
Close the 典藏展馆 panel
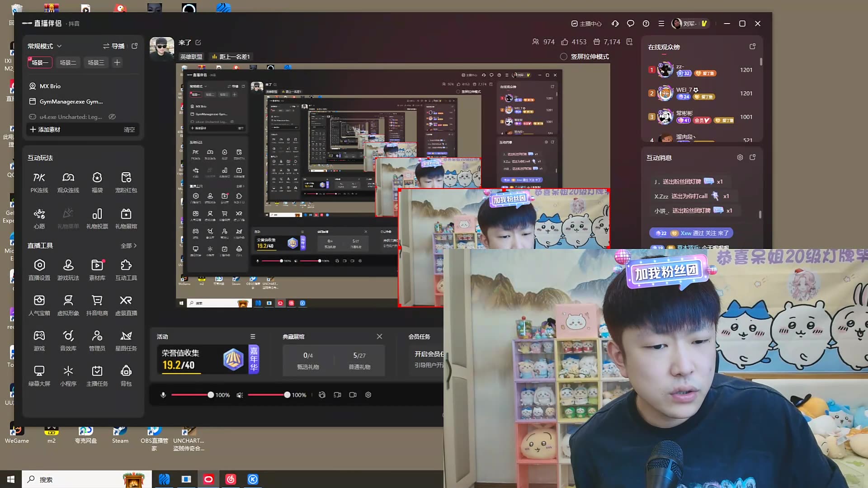point(379,337)
